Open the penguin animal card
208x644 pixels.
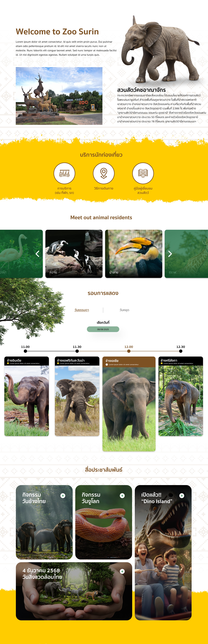point(74,254)
